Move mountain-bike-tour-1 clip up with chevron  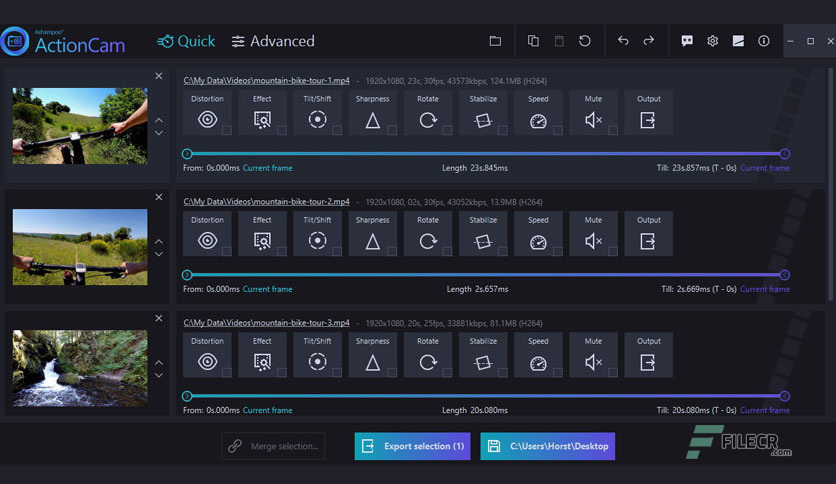coord(159,120)
